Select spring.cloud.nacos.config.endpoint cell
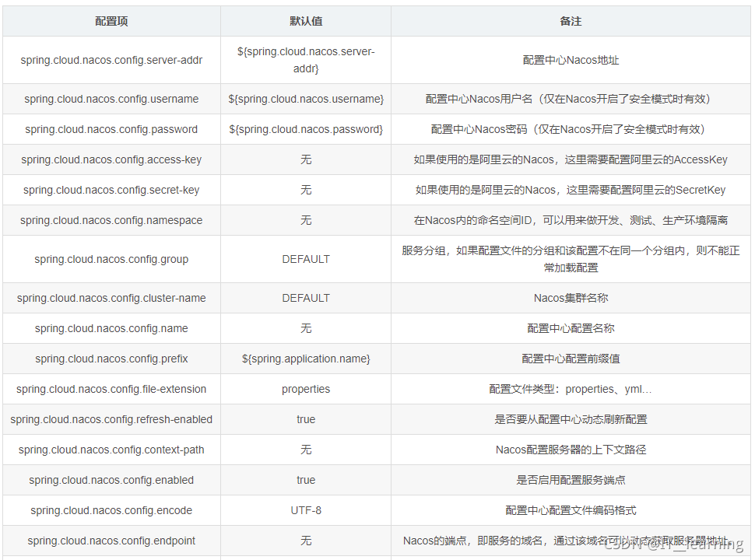 (111, 541)
